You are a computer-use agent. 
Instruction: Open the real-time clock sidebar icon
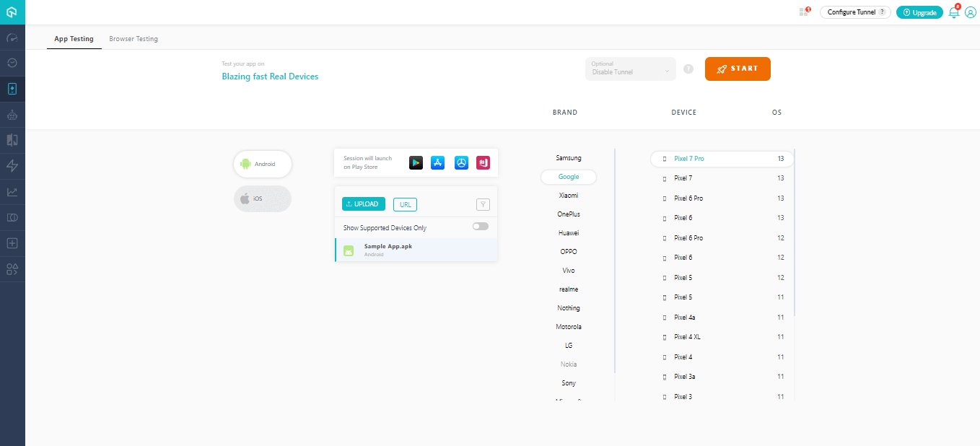coord(12,64)
